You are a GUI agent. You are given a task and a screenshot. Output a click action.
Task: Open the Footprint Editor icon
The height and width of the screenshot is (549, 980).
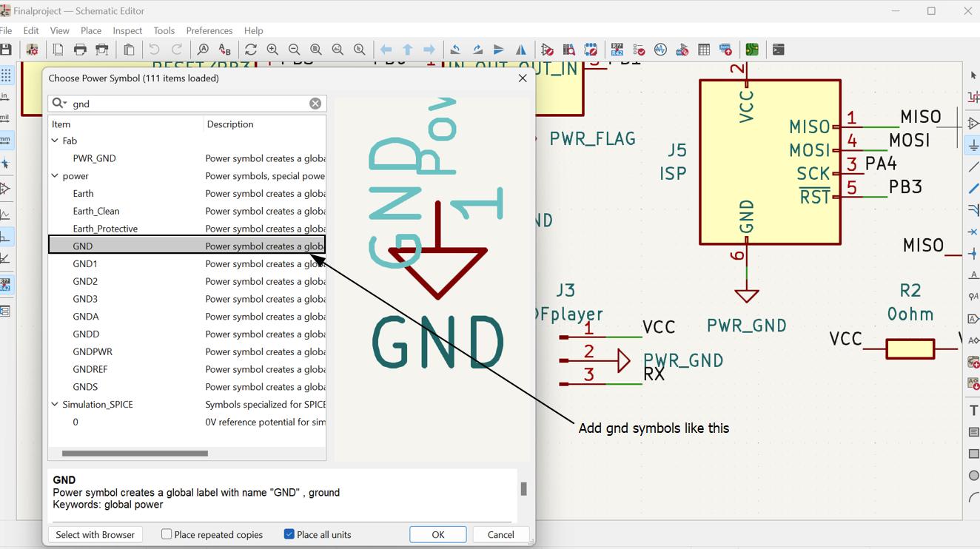pyautogui.click(x=591, y=50)
